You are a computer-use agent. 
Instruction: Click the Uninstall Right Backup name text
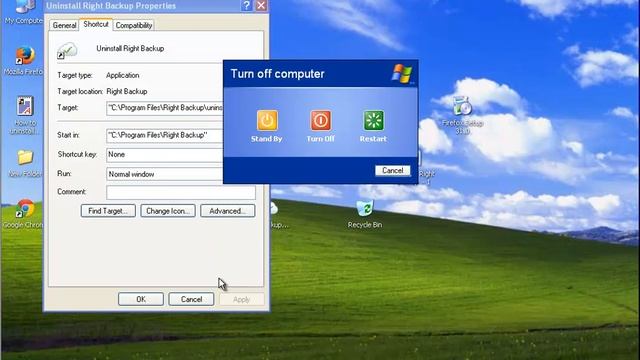(130, 48)
